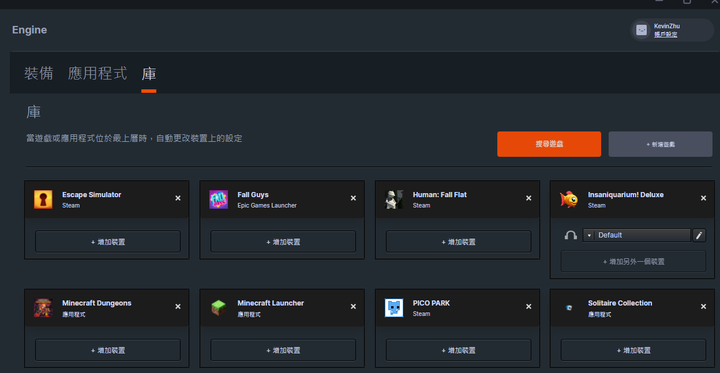Screen dimensions: 720x373
Task: Click the Minecraft Dungeons game icon
Action: tap(43, 308)
